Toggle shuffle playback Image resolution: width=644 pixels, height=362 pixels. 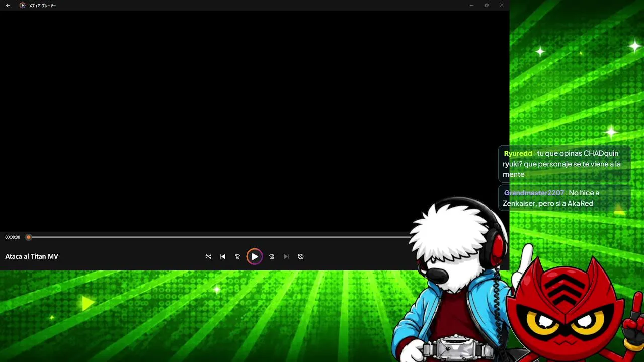pos(208,257)
